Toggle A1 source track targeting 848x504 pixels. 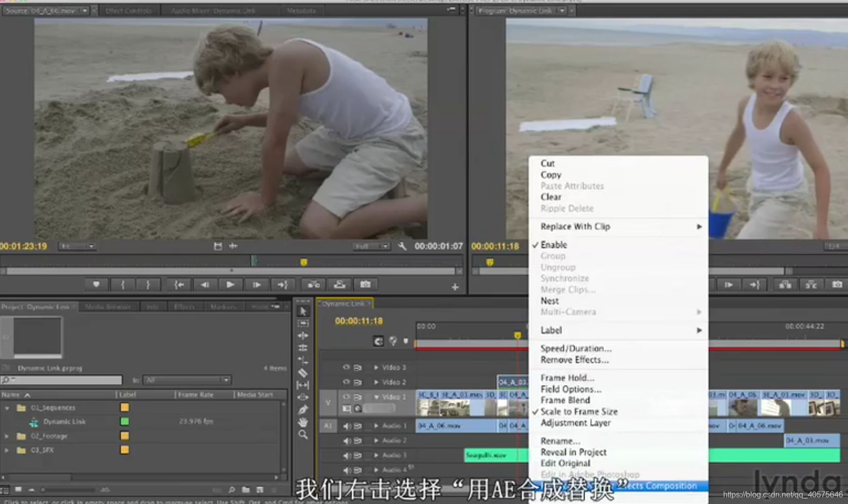(x=328, y=426)
